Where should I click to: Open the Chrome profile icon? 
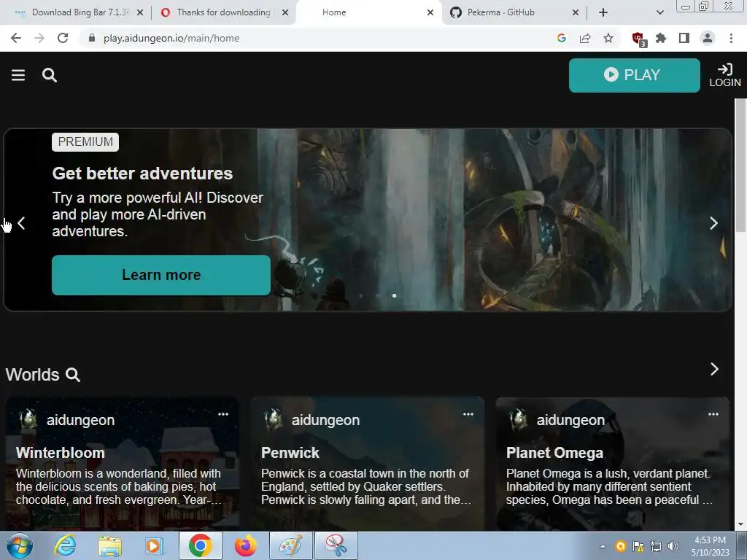(708, 38)
